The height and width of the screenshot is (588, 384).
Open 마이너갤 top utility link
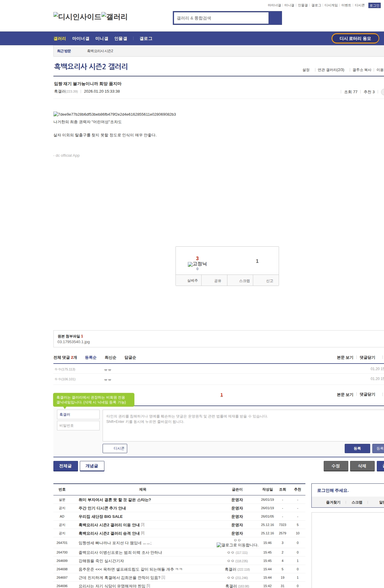click(x=274, y=5)
